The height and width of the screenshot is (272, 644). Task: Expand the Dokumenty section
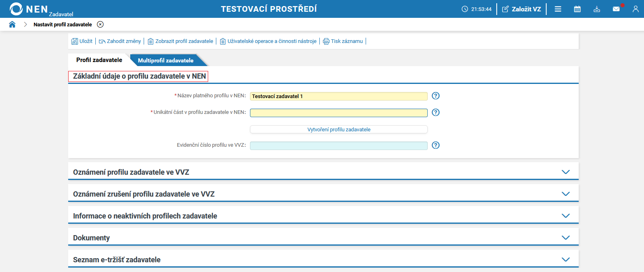565,238
